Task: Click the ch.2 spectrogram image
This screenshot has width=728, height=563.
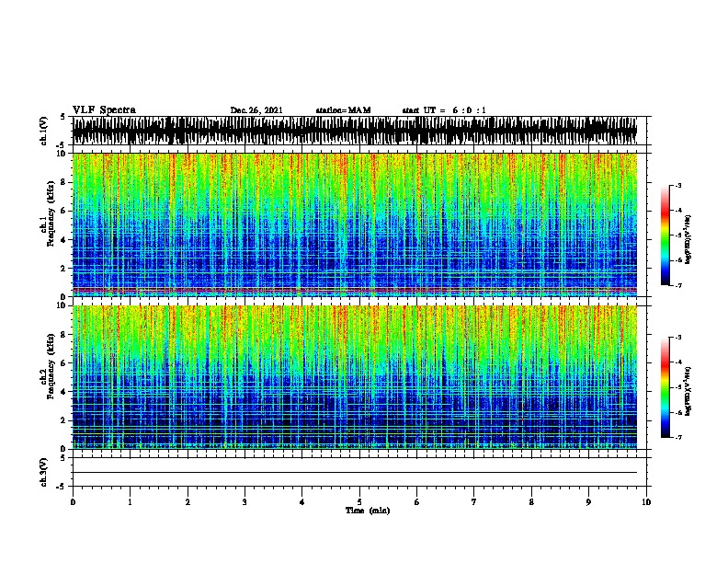Action: coord(355,377)
